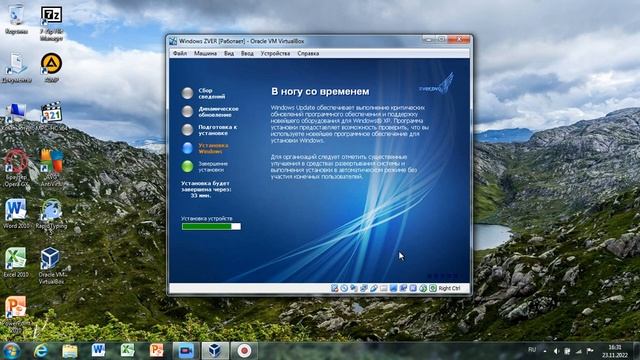
Task: Select the AIMP desktop shortcut
Action: (51, 68)
